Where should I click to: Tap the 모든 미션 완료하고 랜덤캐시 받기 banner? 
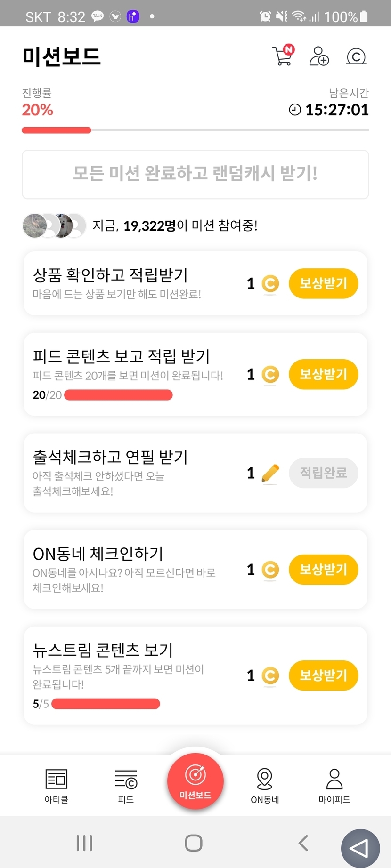(x=195, y=174)
